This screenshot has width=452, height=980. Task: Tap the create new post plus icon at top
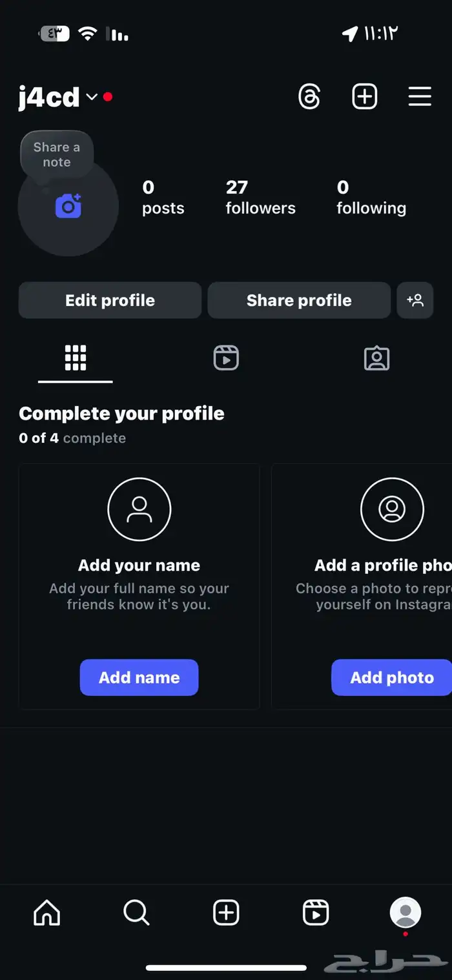tap(364, 97)
